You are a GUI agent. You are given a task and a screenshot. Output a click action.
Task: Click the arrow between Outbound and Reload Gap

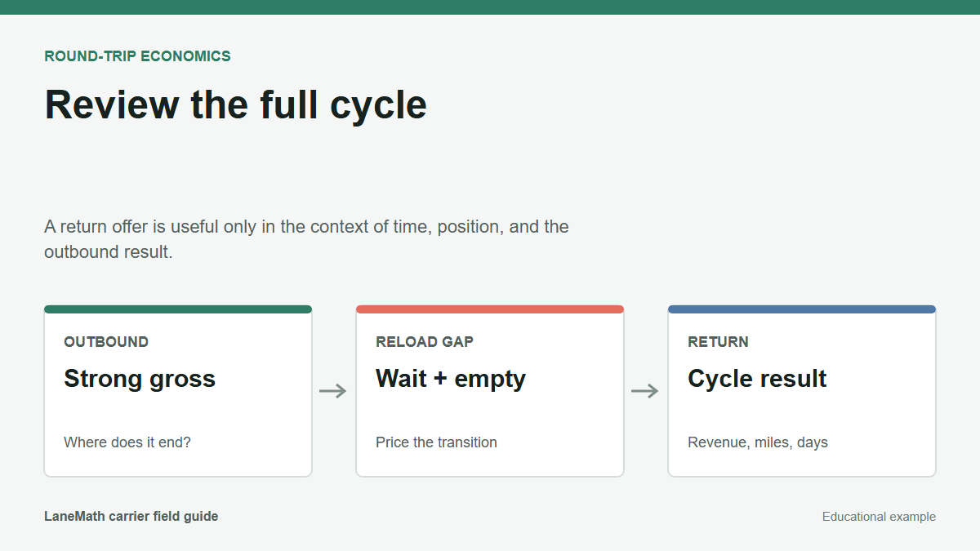pyautogui.click(x=333, y=391)
